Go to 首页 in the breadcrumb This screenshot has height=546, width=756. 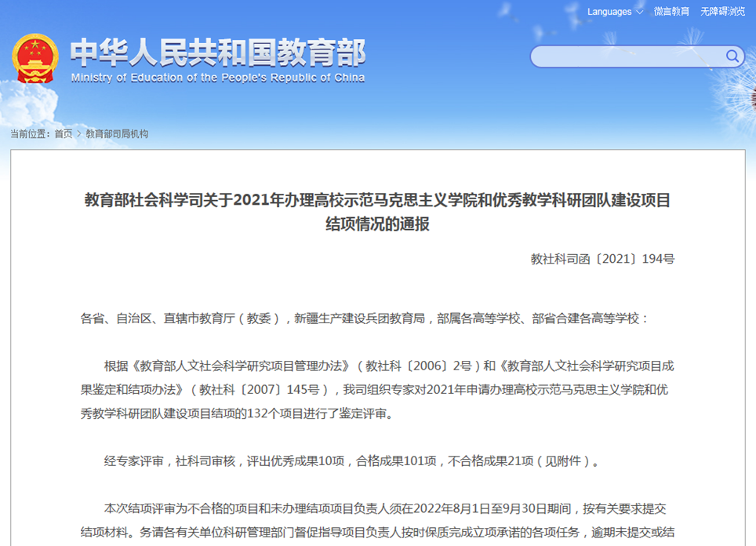[x=63, y=134]
